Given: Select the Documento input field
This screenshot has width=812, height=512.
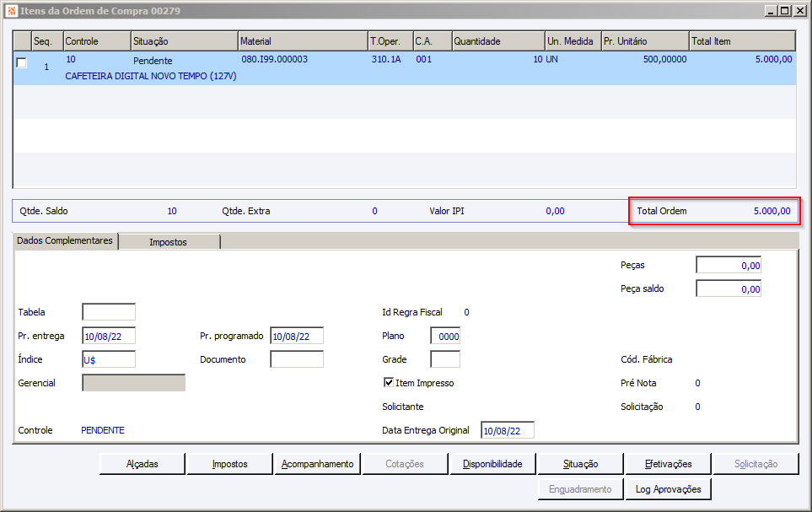Looking at the screenshot, I should (x=297, y=359).
